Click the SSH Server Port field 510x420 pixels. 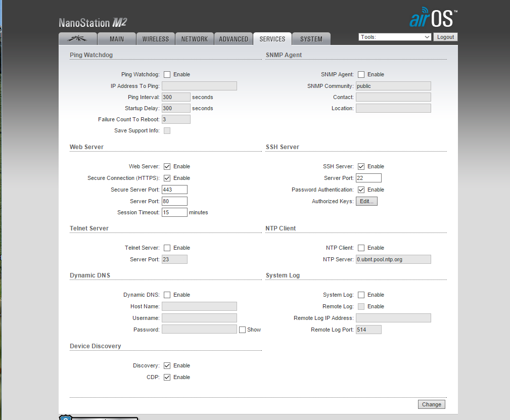point(368,178)
